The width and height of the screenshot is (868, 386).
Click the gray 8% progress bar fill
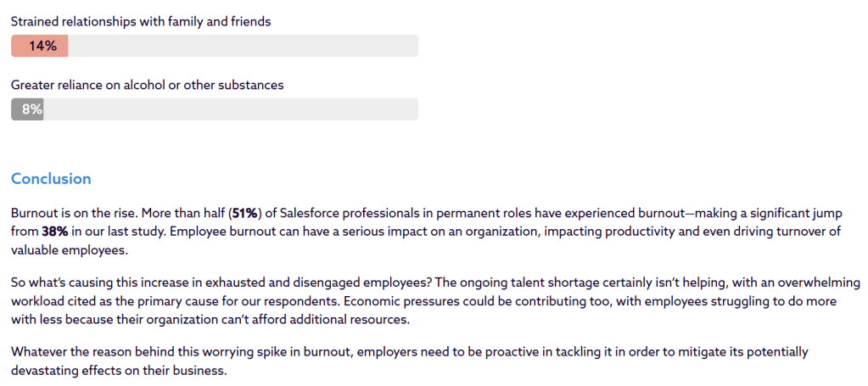27,109
